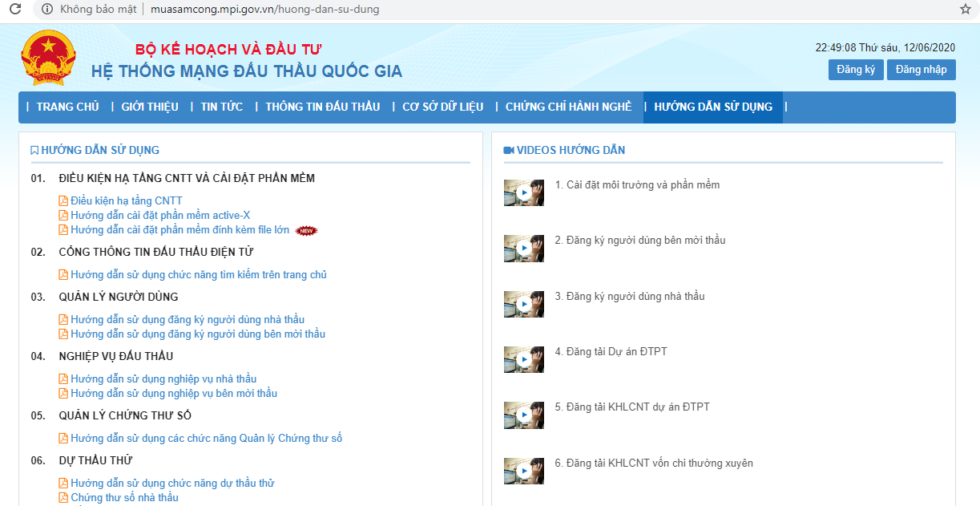Go to the CHỨNG CHỈ HÀNH NGHỀ menu
This screenshot has height=506, width=980.
pyautogui.click(x=568, y=107)
